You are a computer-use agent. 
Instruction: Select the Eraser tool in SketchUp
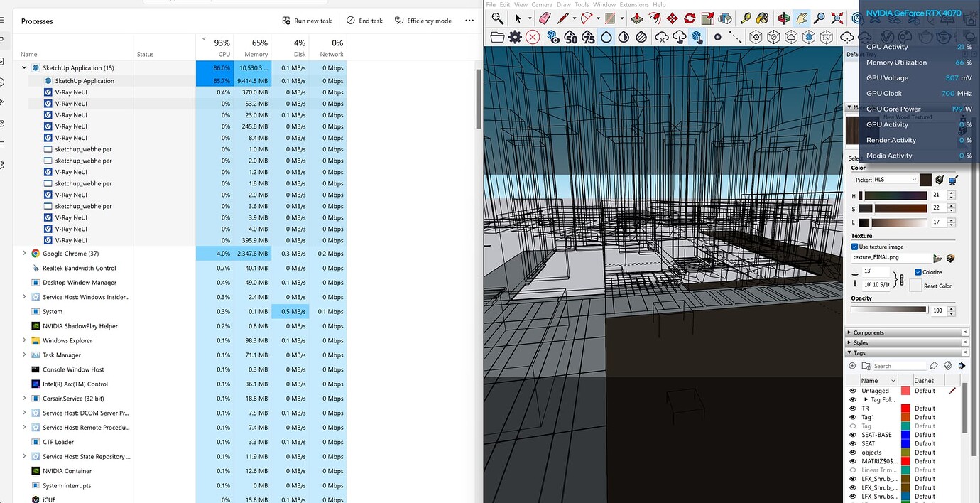[x=545, y=18]
